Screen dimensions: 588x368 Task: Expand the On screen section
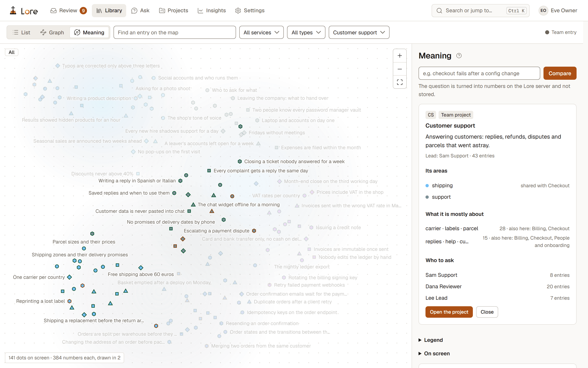tap(434, 353)
